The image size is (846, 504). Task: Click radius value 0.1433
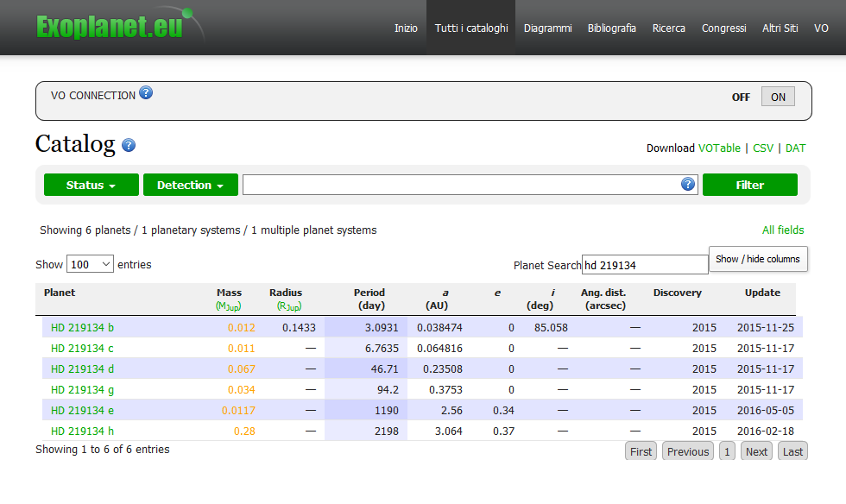click(299, 328)
